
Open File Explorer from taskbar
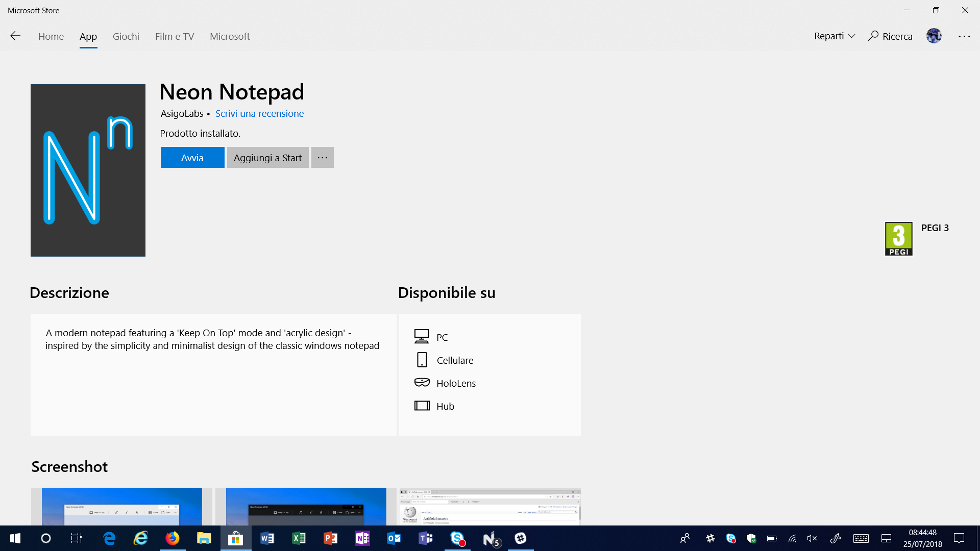(x=204, y=538)
